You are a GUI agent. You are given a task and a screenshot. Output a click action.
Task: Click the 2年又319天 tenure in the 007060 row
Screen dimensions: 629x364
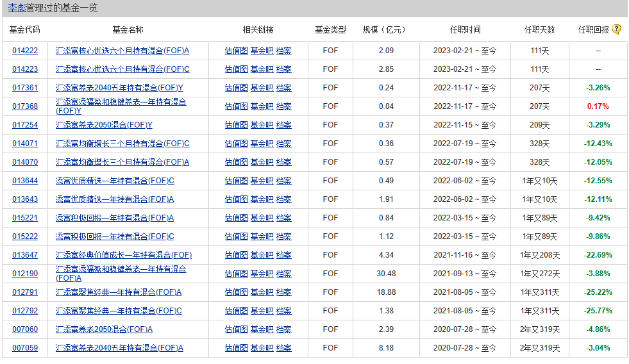(539, 329)
